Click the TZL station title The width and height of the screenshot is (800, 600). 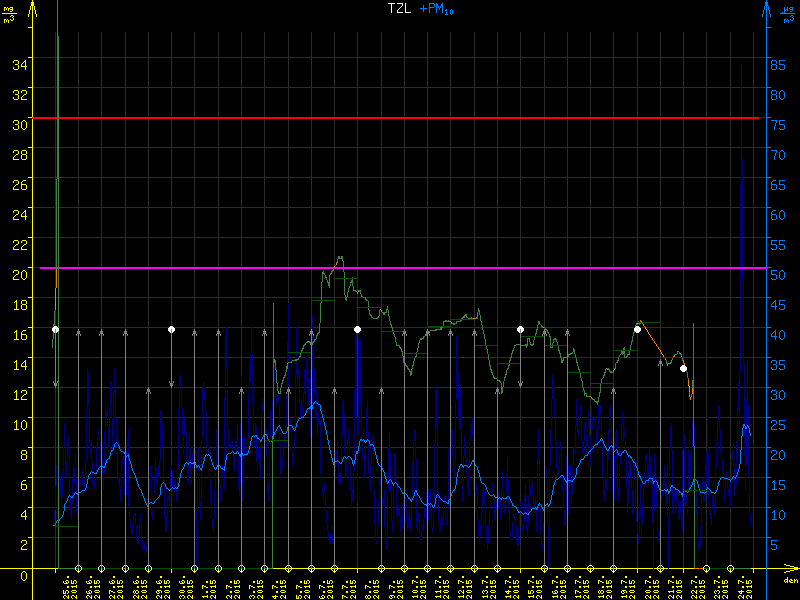(x=400, y=8)
